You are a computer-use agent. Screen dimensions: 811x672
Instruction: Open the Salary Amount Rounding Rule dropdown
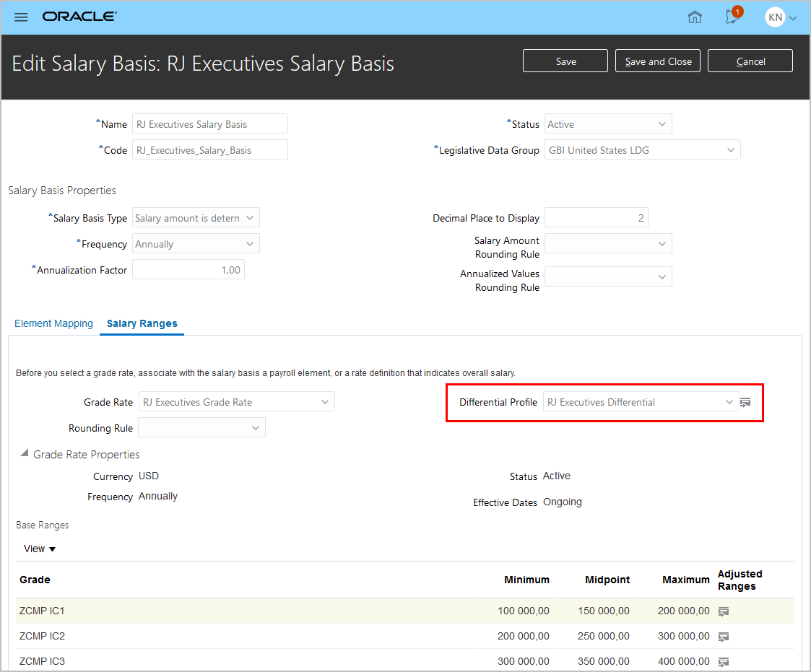click(x=608, y=244)
